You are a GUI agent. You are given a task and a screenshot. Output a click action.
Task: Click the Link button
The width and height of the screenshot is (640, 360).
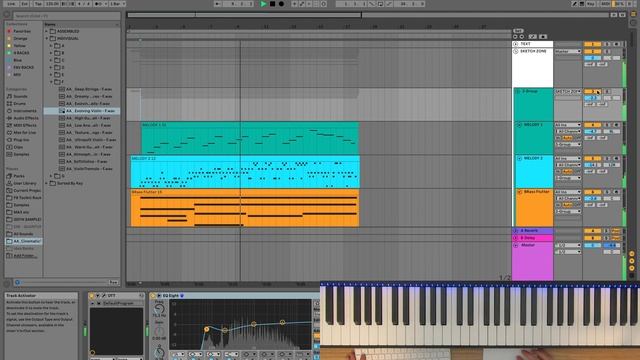tap(11, 4)
